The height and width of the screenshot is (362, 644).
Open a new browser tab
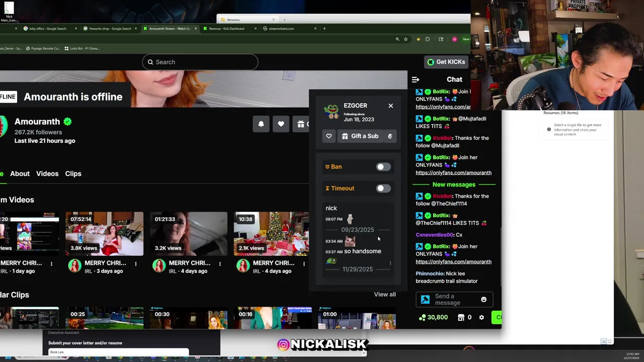pyautogui.click(x=325, y=29)
